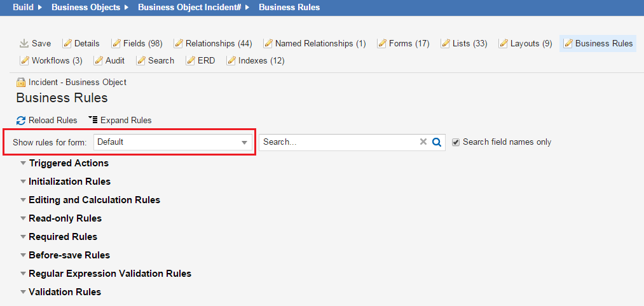Expand the Validation Rules section
Screen dimensions: 644x306
(24, 292)
